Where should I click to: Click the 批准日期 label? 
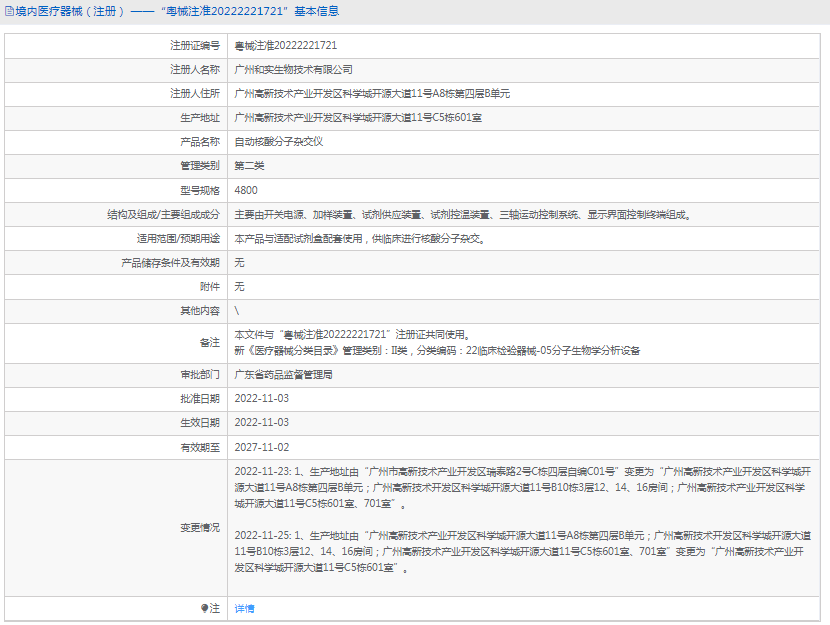pyautogui.click(x=200, y=398)
